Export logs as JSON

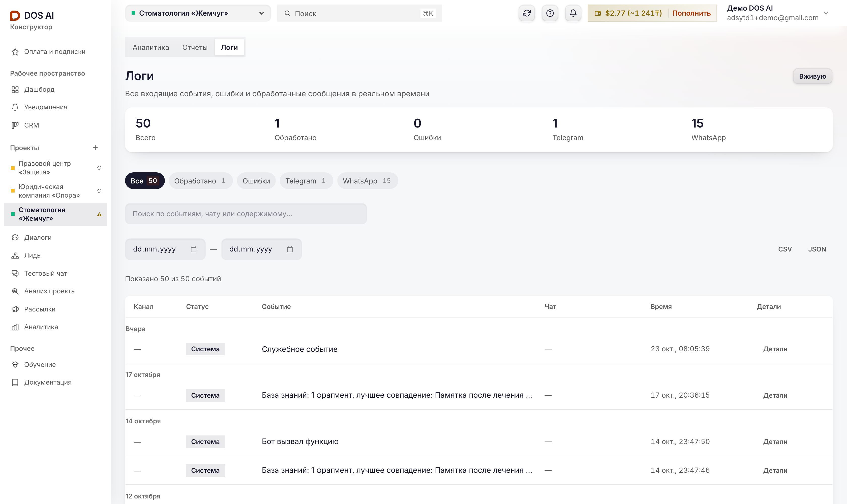(817, 249)
